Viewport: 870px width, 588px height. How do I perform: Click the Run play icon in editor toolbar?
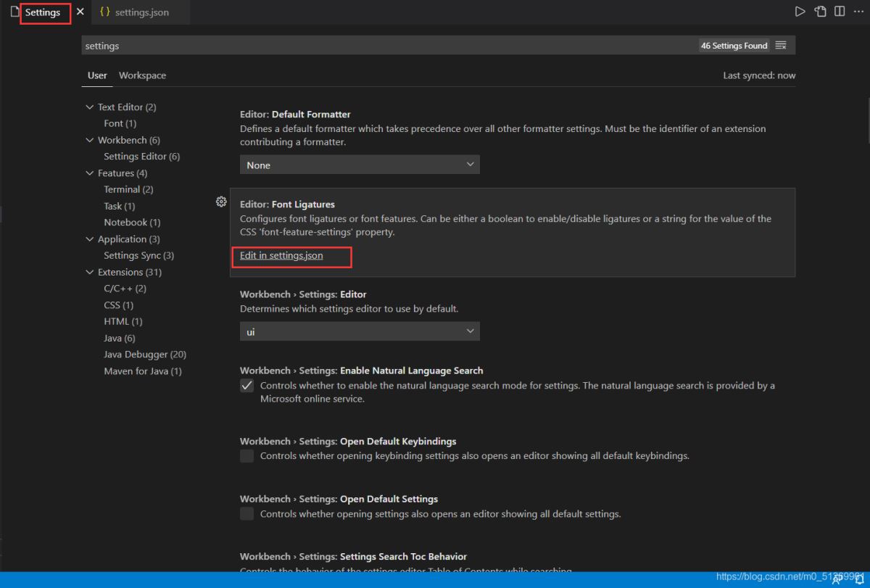click(800, 12)
